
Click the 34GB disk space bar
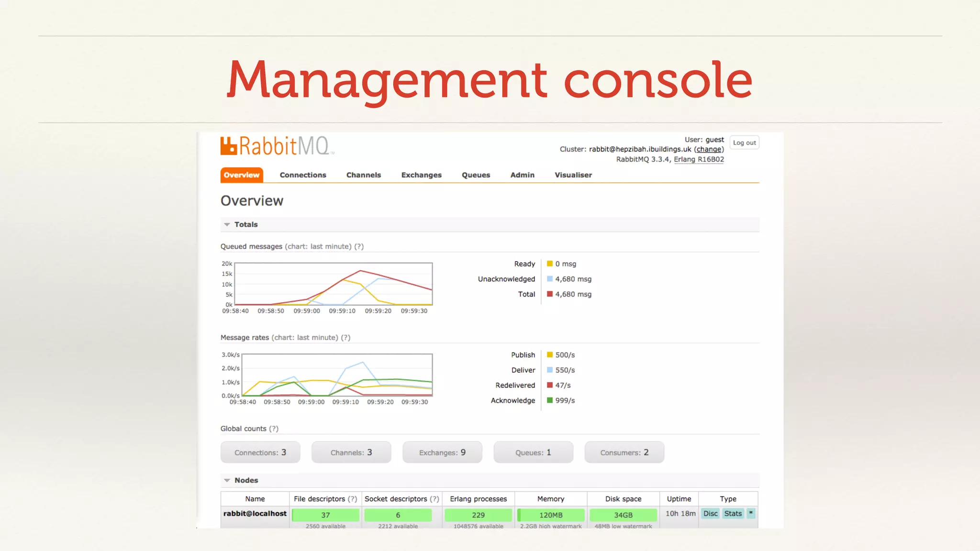click(x=624, y=515)
